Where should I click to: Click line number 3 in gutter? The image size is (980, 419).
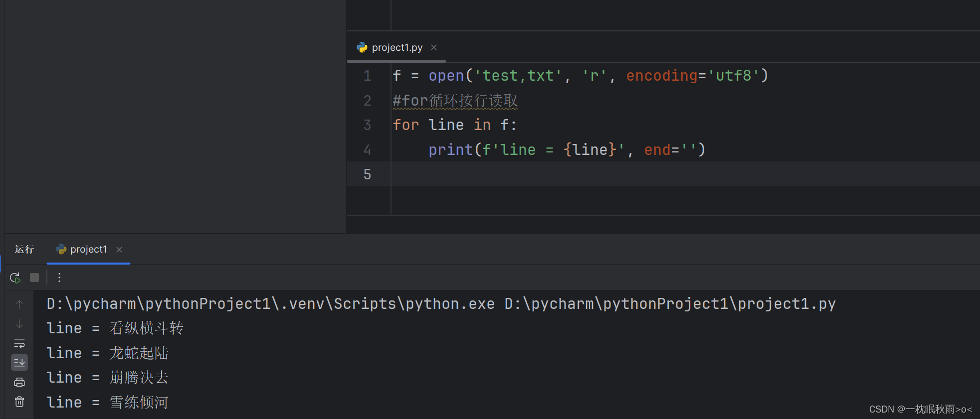368,125
